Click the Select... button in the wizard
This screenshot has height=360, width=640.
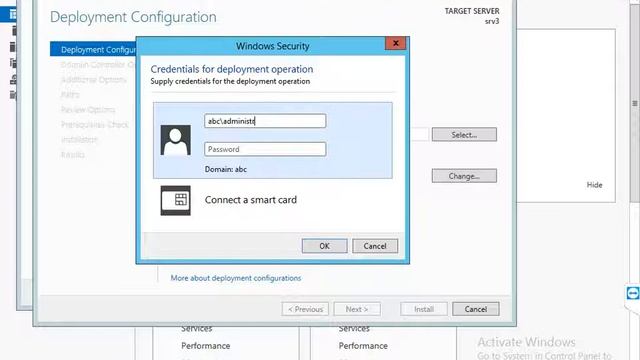(464, 134)
